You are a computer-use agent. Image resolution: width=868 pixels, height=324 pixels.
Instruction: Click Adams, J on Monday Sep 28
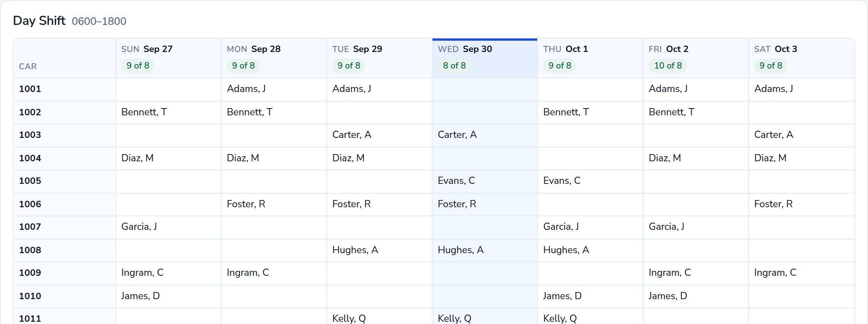246,89
